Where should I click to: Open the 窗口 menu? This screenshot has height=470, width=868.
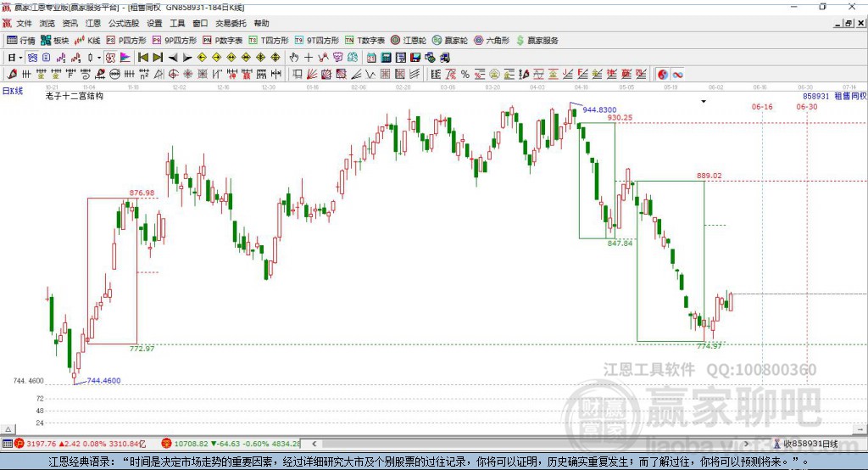tap(200, 23)
